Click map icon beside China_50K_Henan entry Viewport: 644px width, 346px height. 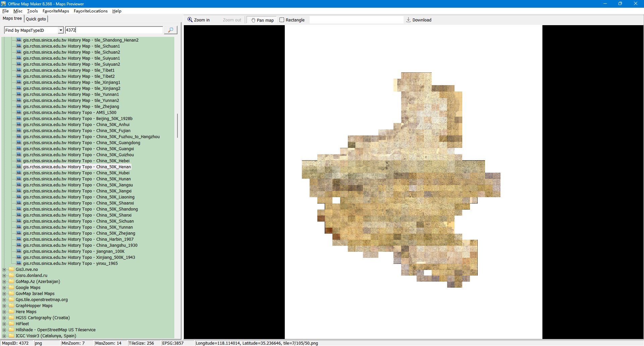[19, 167]
